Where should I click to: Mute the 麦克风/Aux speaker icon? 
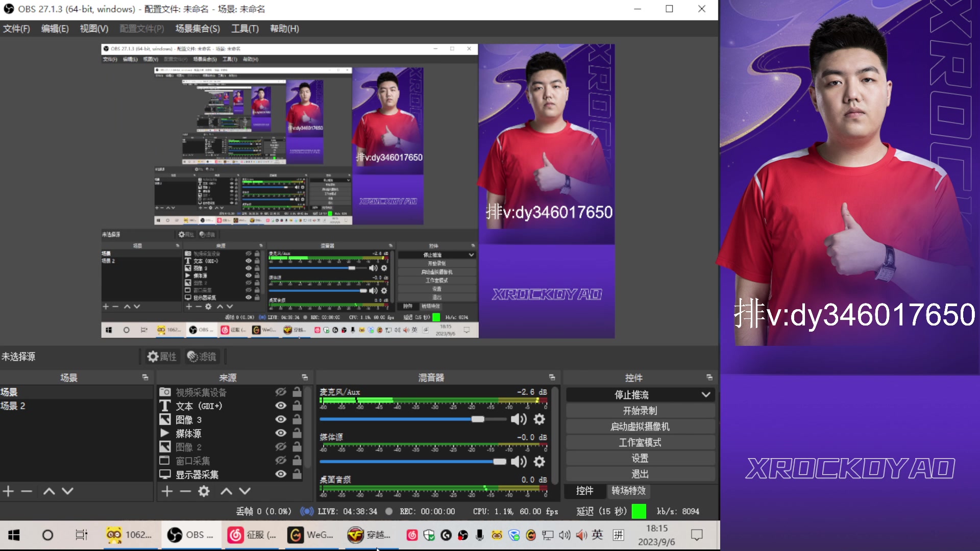click(519, 419)
